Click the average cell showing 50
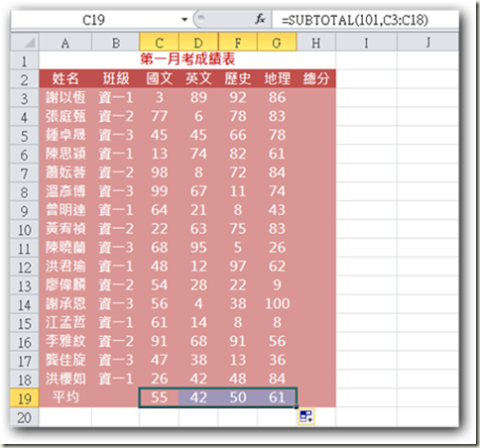 [238, 397]
